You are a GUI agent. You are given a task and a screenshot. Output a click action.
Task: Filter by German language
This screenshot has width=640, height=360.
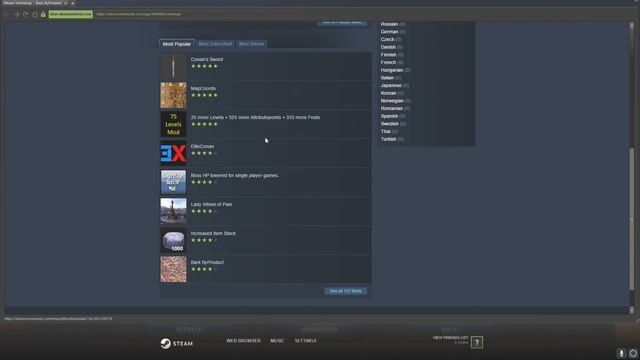389,32
